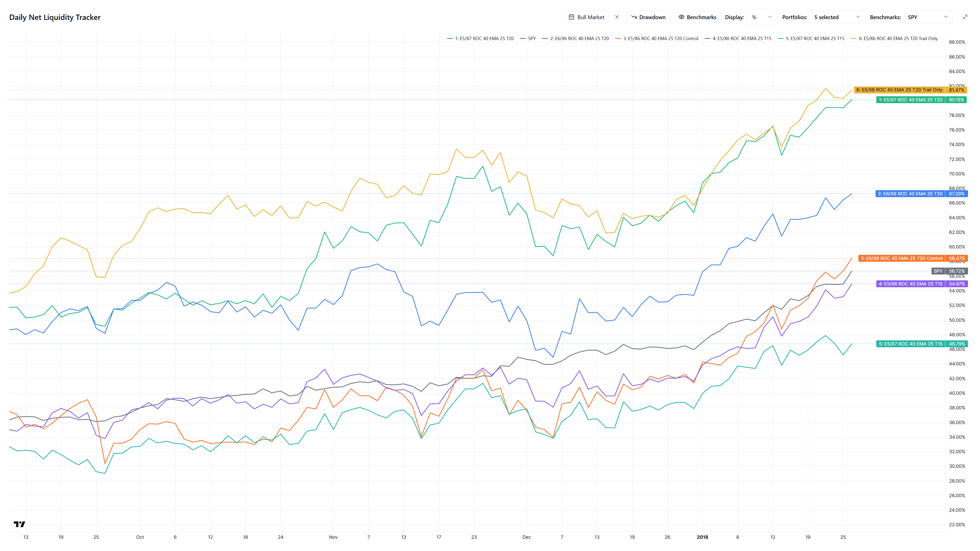Click the 88.00% price axis label
The width and height of the screenshot is (980, 551).
(x=957, y=42)
